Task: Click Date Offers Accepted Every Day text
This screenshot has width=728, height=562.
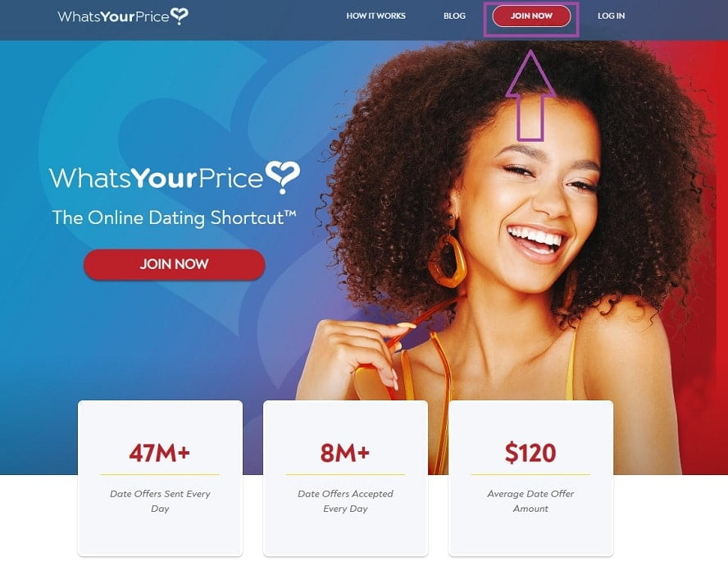Action: click(345, 501)
